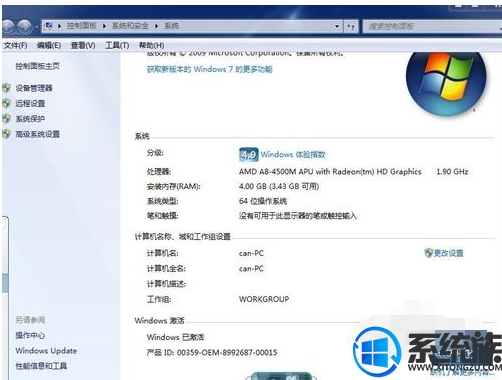Open the 帮助(H) menu

click(152, 45)
